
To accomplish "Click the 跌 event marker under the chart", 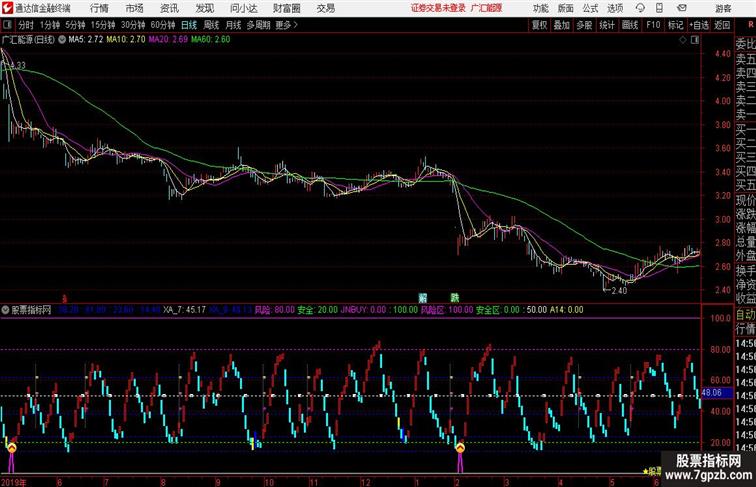I will pos(454,298).
